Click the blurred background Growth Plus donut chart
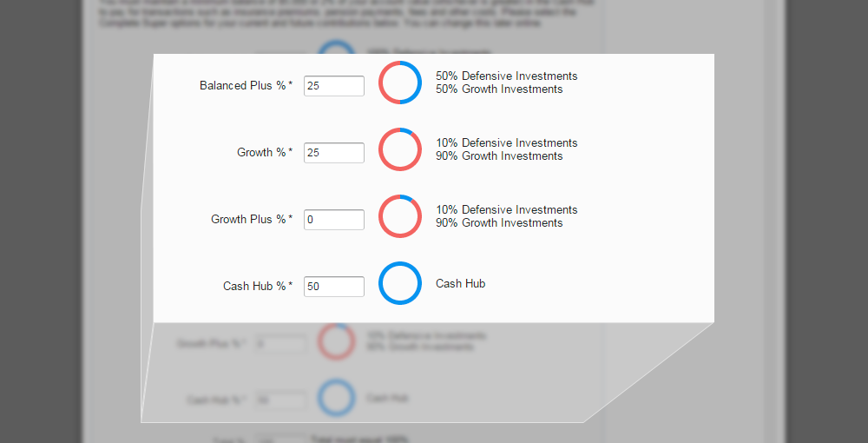Screen dimensions: 868x443 [336, 342]
